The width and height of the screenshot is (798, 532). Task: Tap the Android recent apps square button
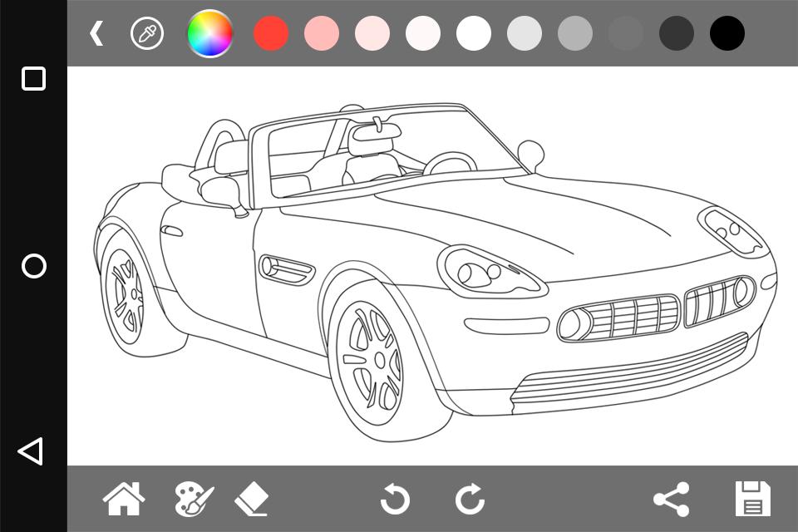33,79
